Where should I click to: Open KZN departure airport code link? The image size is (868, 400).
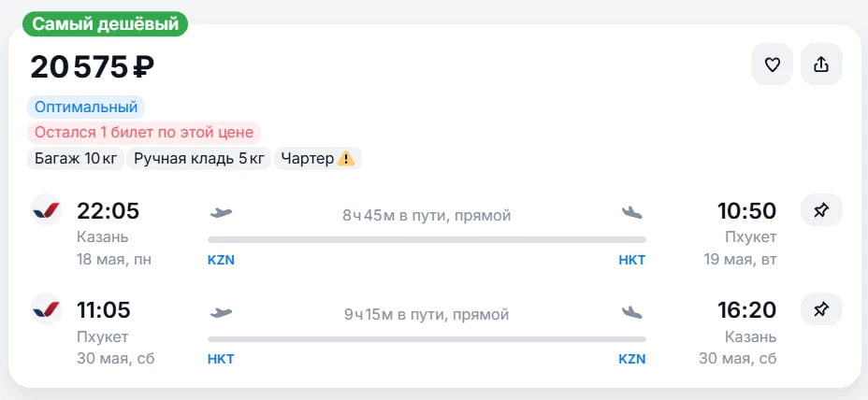221,260
